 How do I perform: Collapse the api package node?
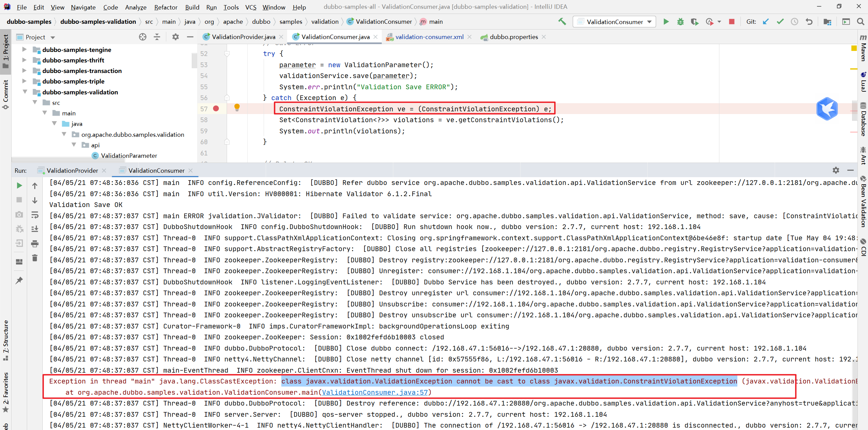[x=74, y=145]
